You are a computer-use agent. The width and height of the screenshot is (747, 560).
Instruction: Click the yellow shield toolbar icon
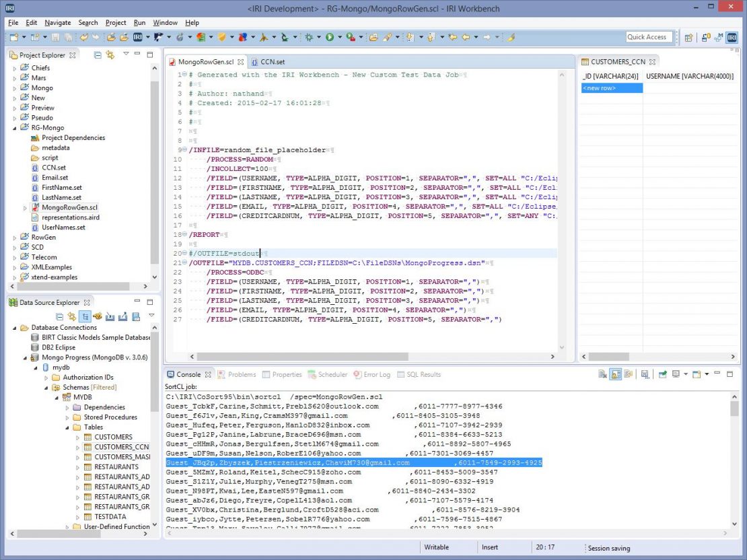coord(221,37)
